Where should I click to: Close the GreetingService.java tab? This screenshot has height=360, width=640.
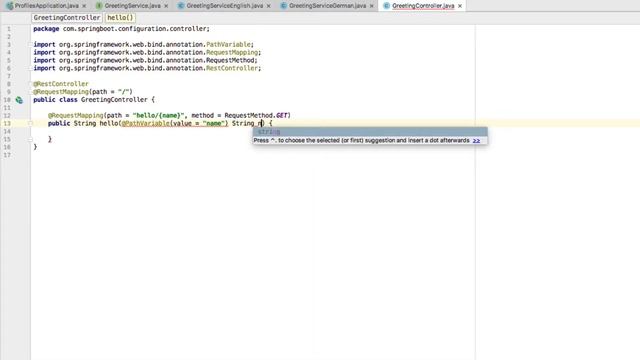point(166,6)
